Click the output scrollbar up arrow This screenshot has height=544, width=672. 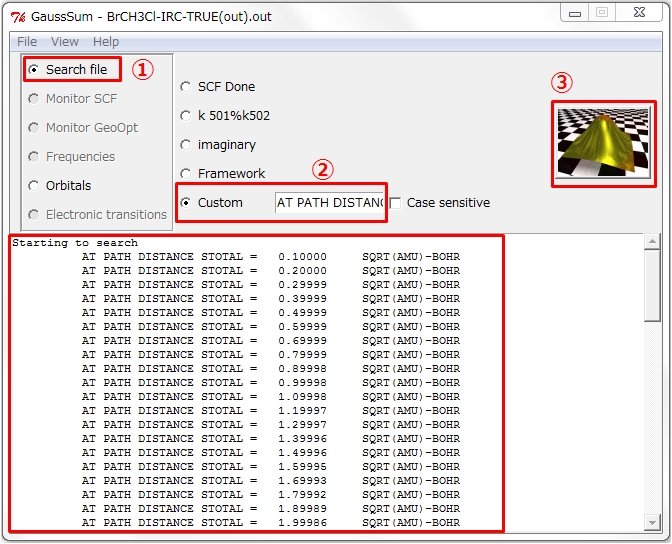point(652,242)
